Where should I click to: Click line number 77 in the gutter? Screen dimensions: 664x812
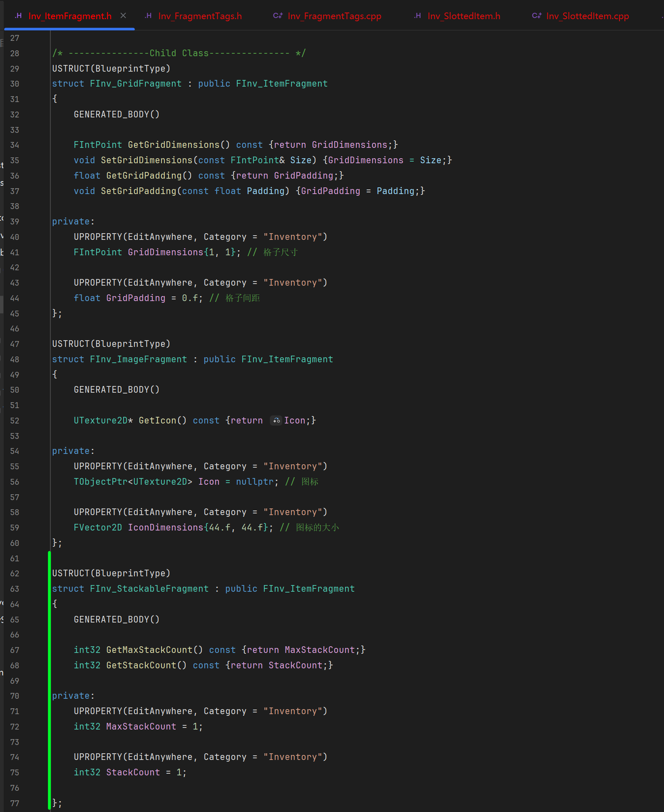pyautogui.click(x=15, y=803)
